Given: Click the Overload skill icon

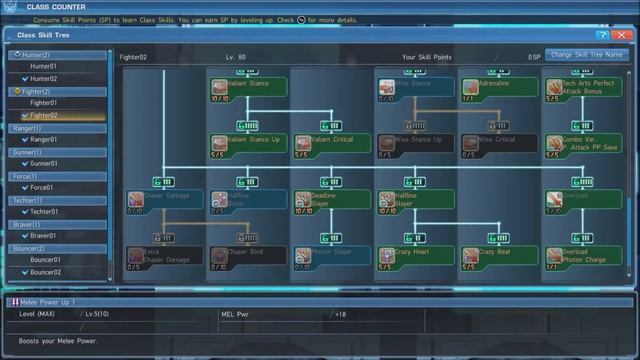Looking at the screenshot, I should [x=554, y=200].
